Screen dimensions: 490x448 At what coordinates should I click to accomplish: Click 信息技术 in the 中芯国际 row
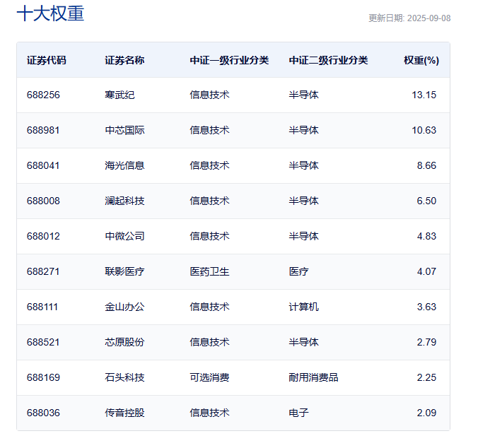tap(209, 130)
